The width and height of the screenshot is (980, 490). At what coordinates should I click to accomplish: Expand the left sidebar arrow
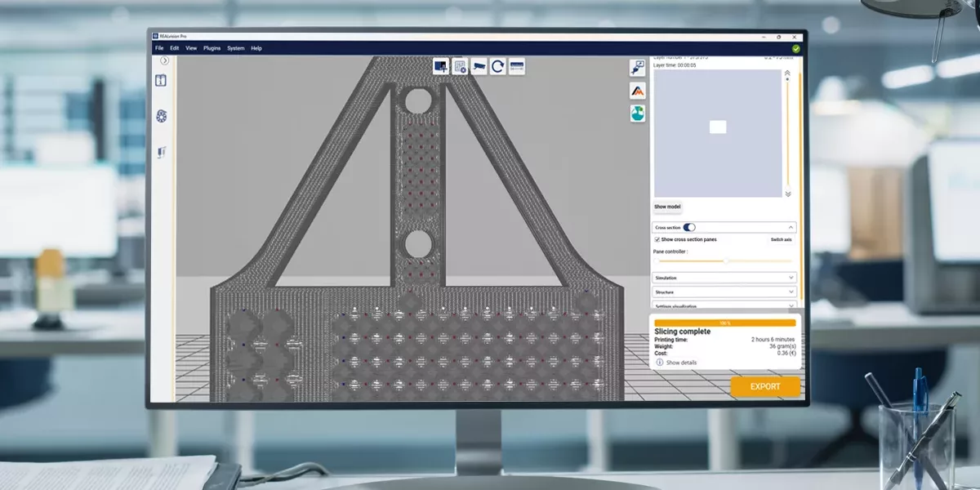(x=164, y=60)
